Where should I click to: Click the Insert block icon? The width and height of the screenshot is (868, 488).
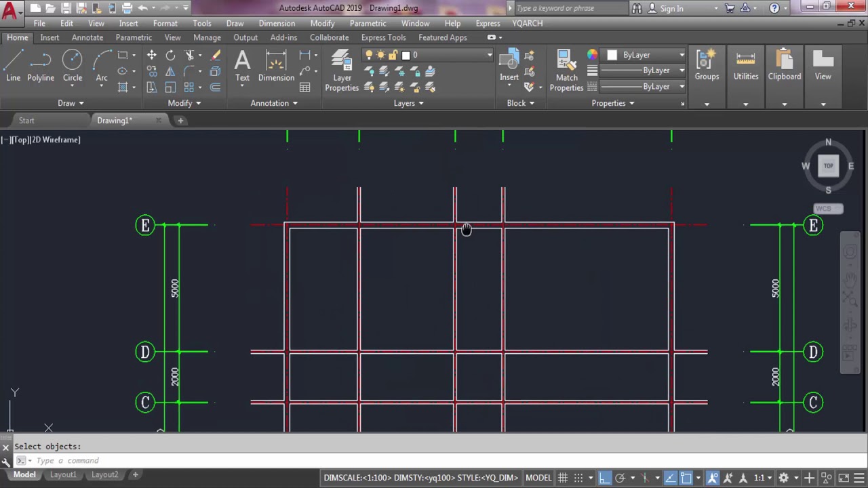click(509, 66)
